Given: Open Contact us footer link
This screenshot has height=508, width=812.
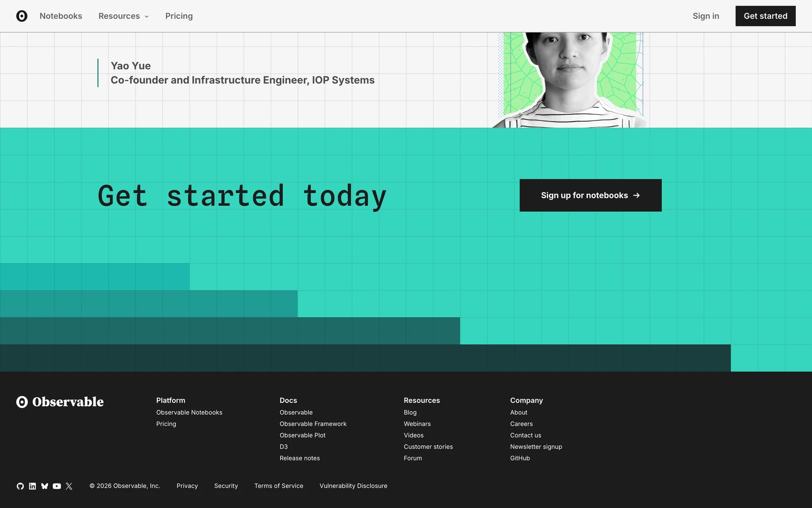Looking at the screenshot, I should 526,435.
